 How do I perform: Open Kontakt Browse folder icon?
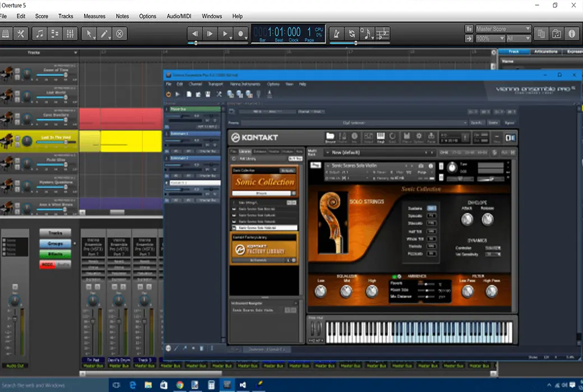pos(330,137)
